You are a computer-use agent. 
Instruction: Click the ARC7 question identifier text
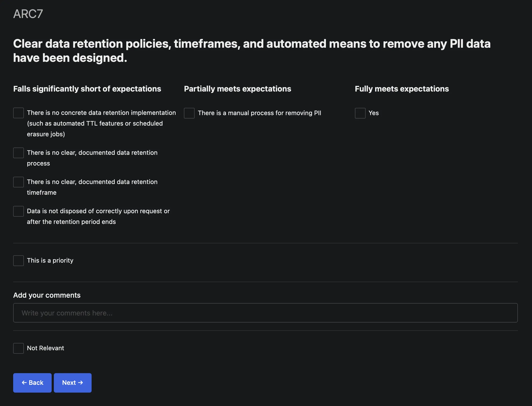[x=28, y=14]
